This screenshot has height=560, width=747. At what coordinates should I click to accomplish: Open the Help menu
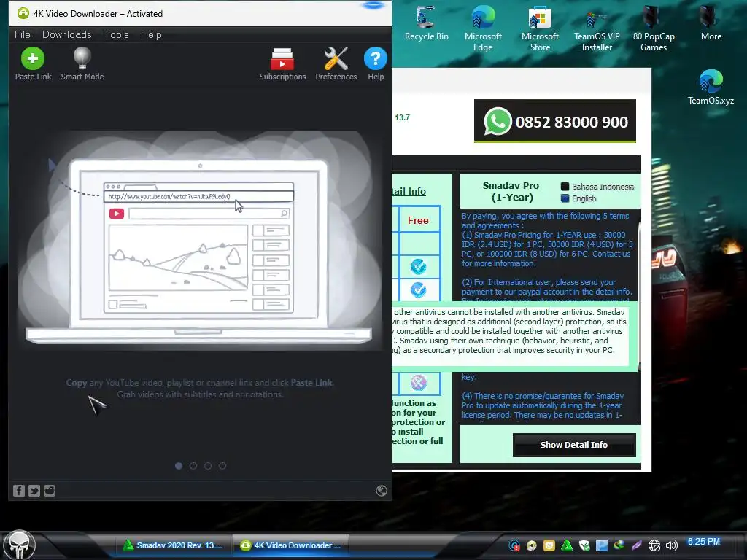(151, 34)
